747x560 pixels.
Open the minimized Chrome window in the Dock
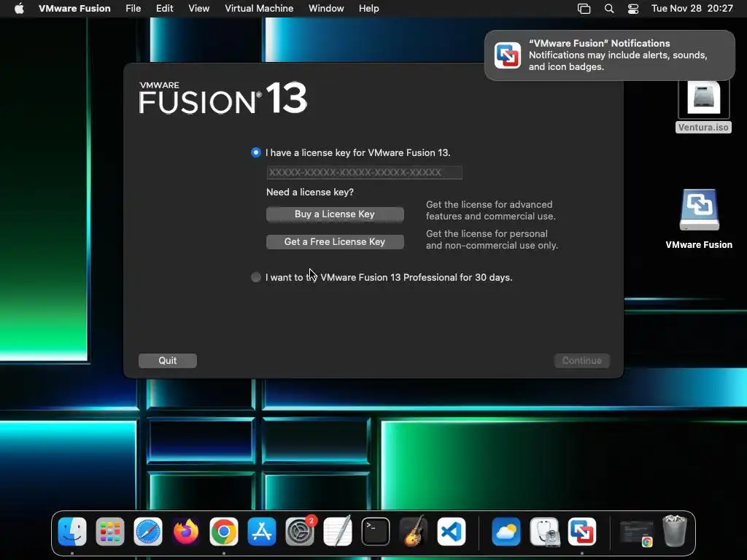pos(637,533)
